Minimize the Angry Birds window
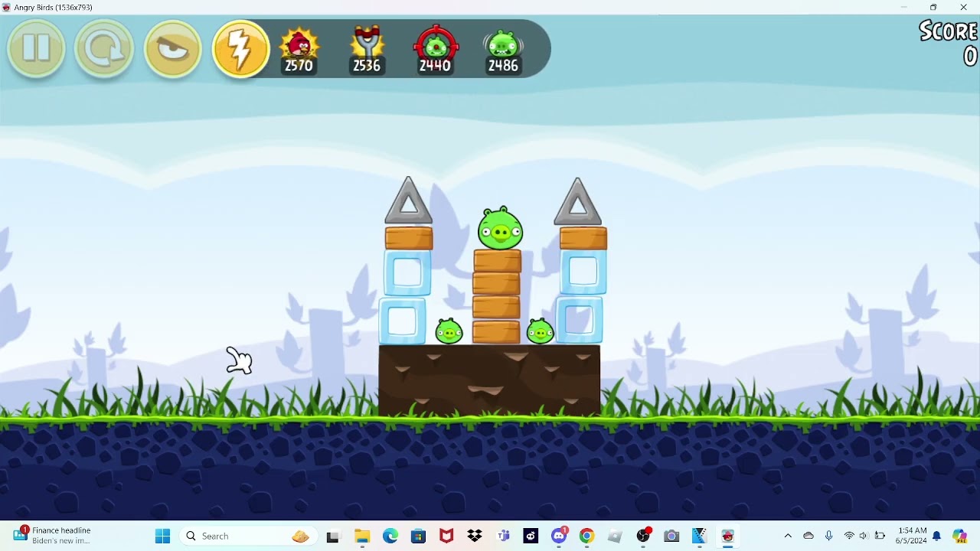 click(903, 8)
